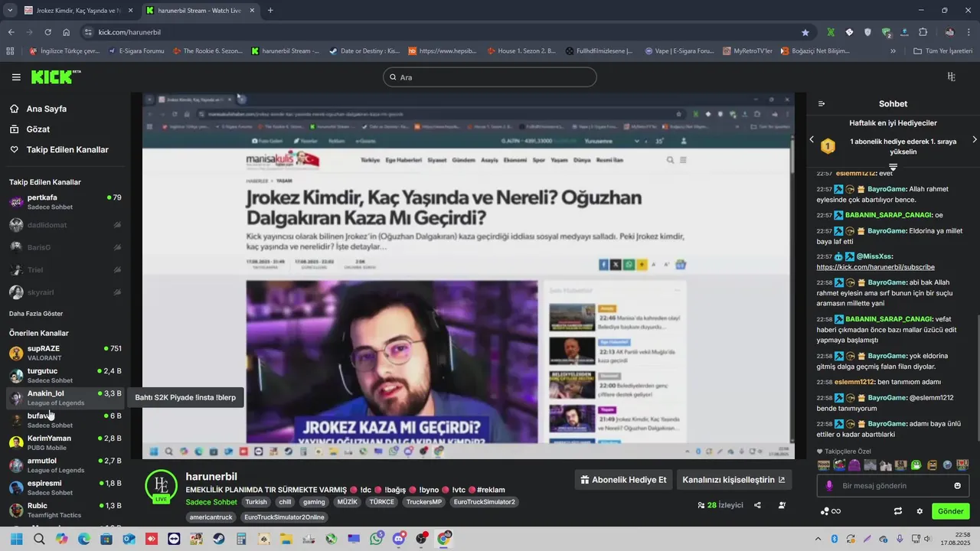980x551 pixels.
Task: Click the Chrome address bar URL
Action: 129,32
